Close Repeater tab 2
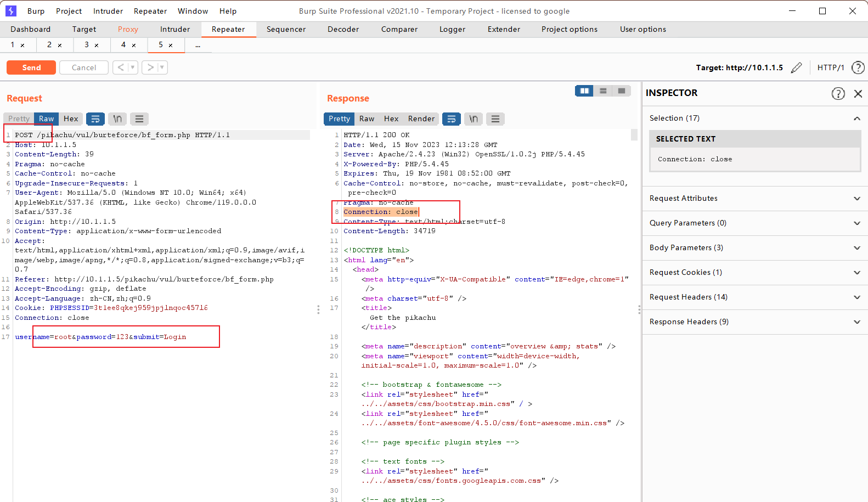868x502 pixels. tap(60, 45)
